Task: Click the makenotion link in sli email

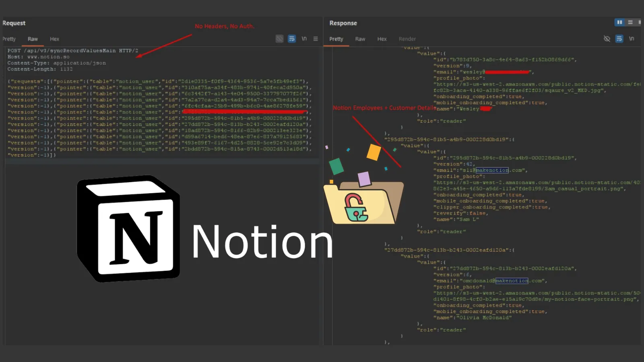Action: (x=492, y=170)
